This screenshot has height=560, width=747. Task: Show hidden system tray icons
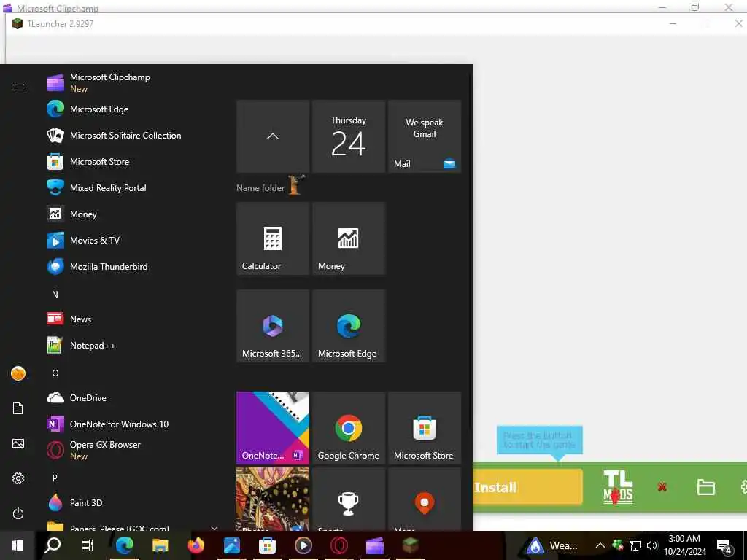pos(600,545)
